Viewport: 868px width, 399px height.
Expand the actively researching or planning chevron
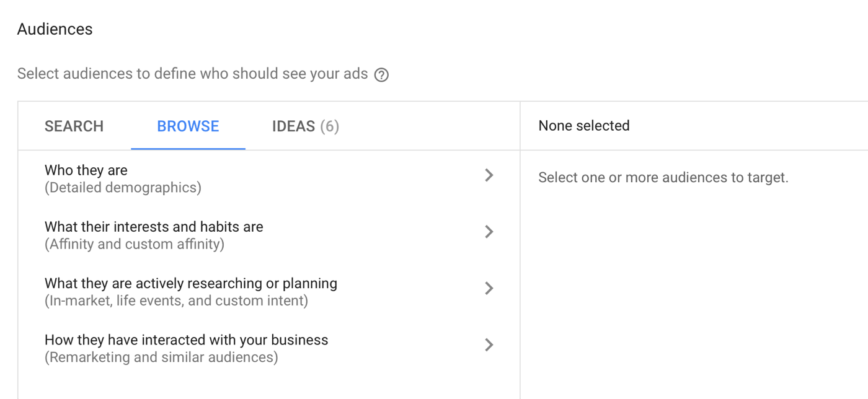pos(489,288)
